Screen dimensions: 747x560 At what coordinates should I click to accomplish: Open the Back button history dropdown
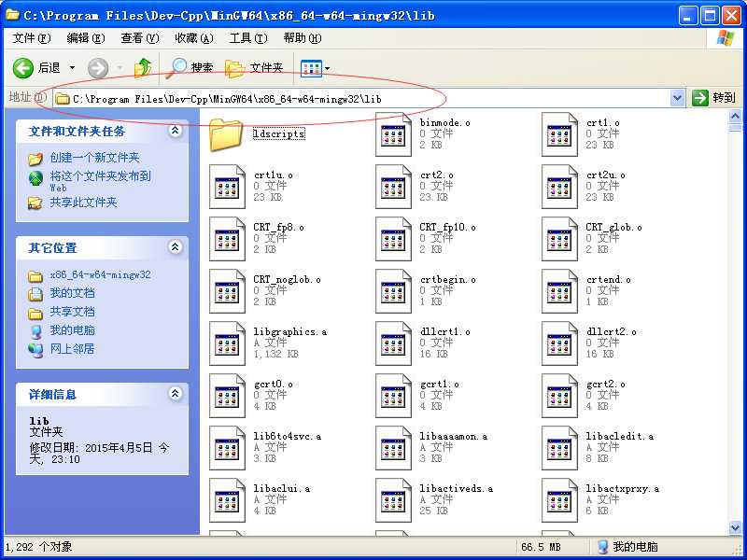[x=73, y=67]
